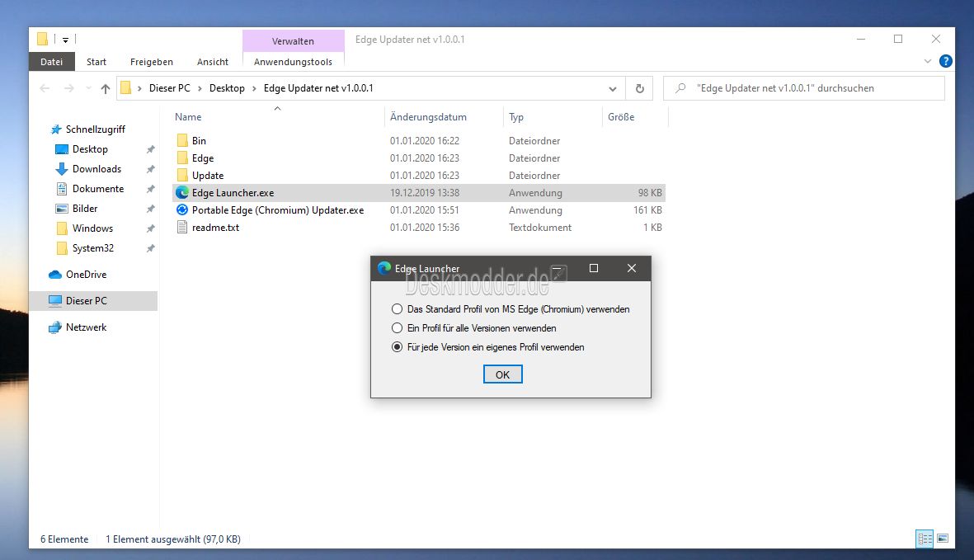The width and height of the screenshot is (974, 560).
Task: Expand chevron after 'Dieser PC' in breadcrumb
Action: pos(200,88)
